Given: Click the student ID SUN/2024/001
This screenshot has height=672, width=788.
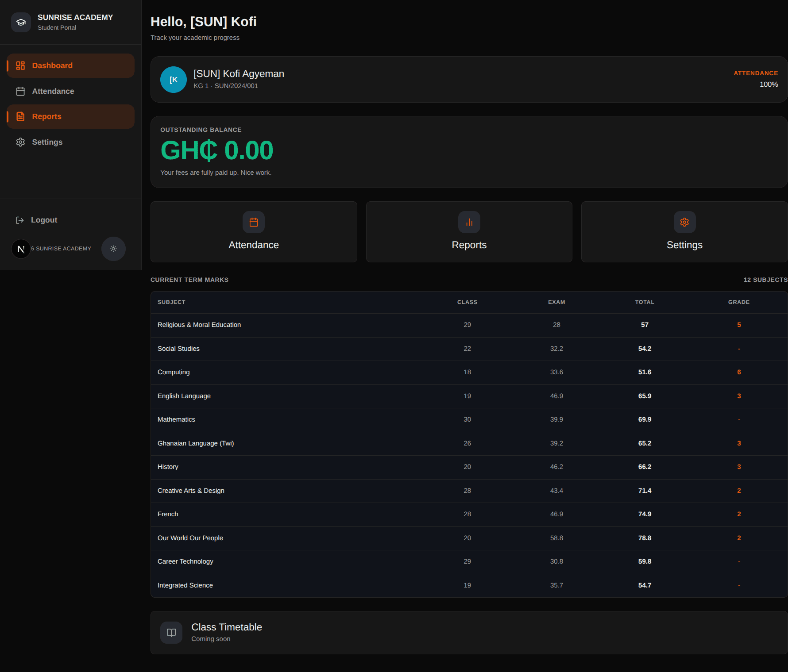Looking at the screenshot, I should tap(236, 86).
